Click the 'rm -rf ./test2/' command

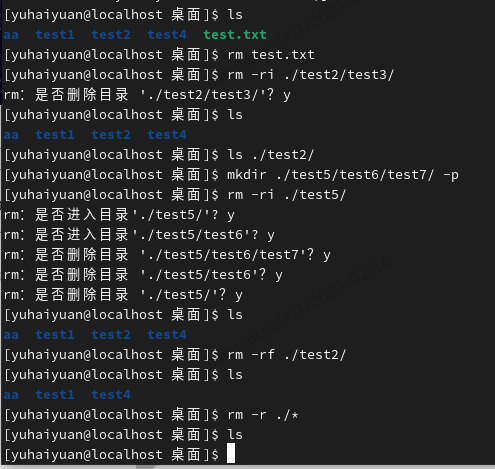(x=287, y=355)
